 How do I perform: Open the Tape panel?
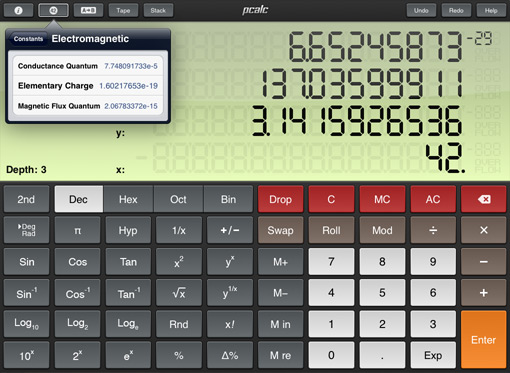coord(123,10)
